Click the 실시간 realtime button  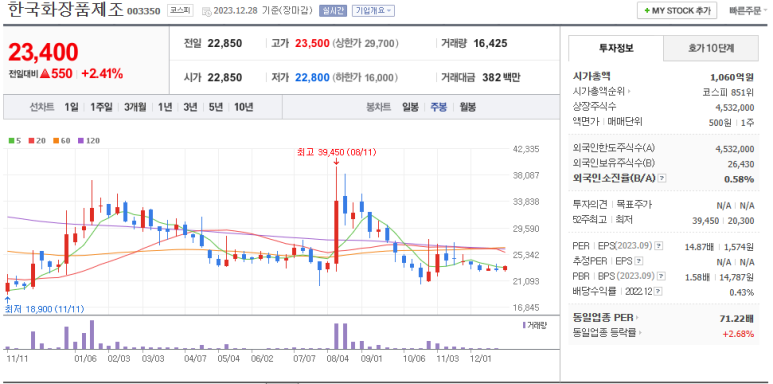[333, 10]
